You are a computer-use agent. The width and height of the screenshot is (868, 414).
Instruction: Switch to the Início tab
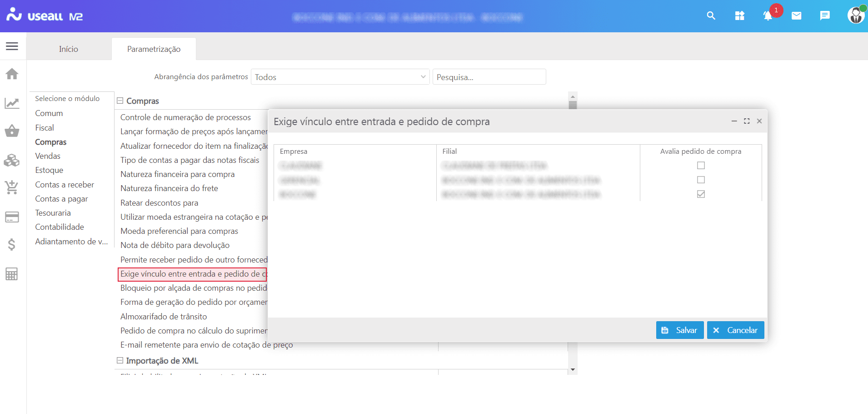(x=69, y=49)
